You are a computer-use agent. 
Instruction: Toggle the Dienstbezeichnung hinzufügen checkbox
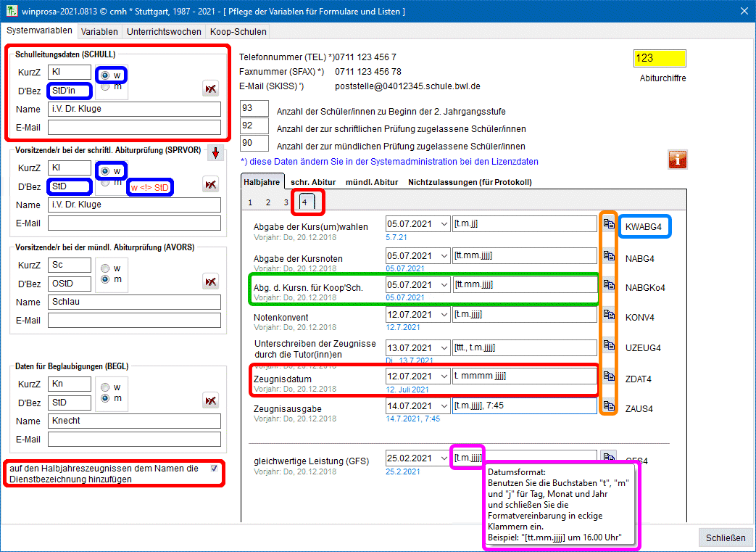coord(214,469)
